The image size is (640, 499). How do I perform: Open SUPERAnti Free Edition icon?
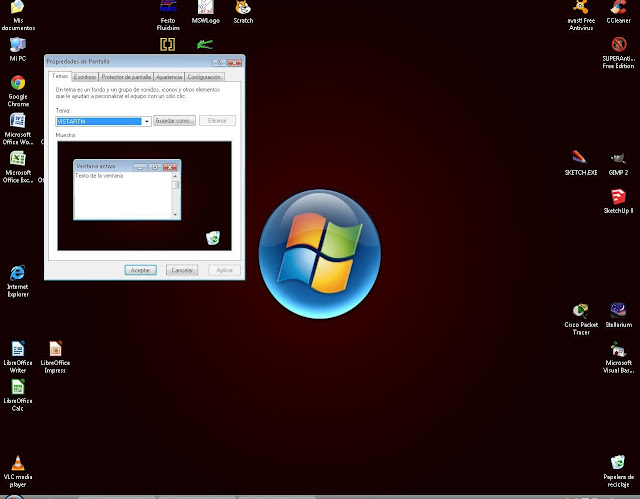point(618,53)
